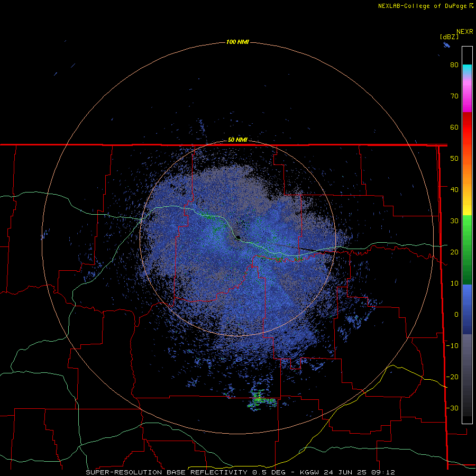Click the 40 dBZ scale value
The width and height of the screenshot is (476, 476).
click(x=454, y=190)
